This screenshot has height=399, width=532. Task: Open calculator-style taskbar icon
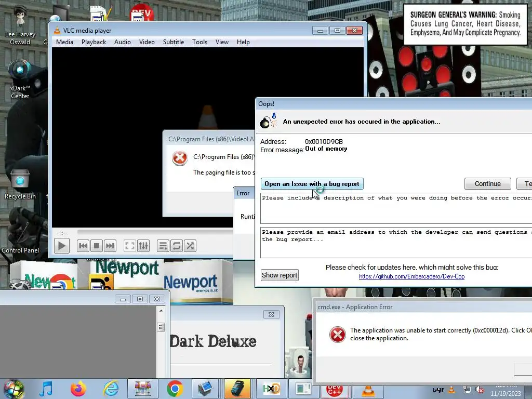pos(237,389)
